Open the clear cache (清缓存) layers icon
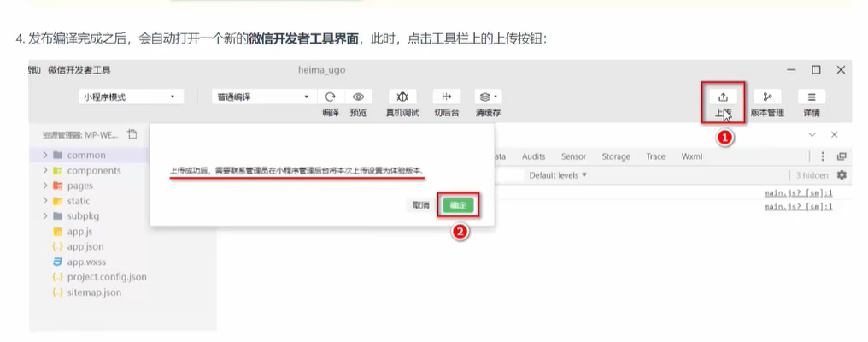The height and width of the screenshot is (342, 868). click(x=488, y=97)
